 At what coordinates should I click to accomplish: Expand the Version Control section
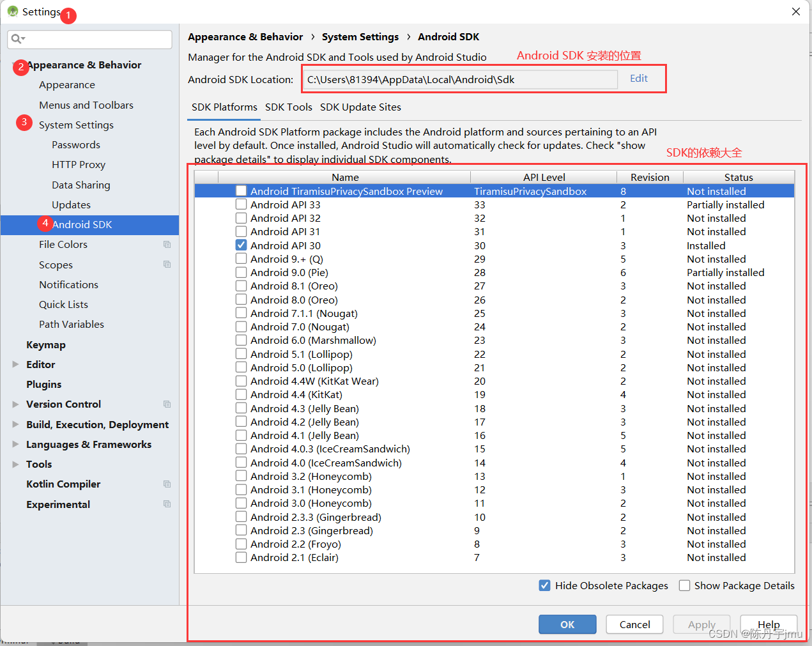click(x=15, y=404)
